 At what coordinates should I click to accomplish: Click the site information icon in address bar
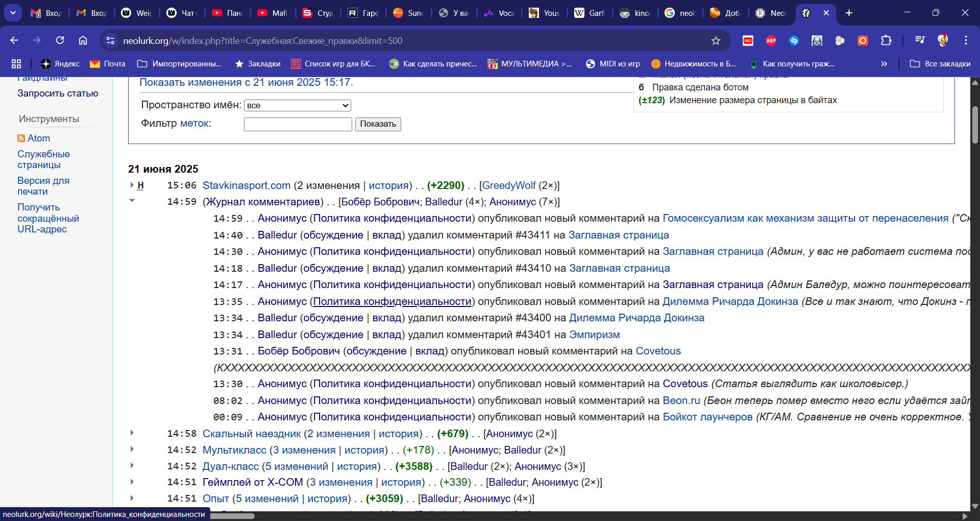point(110,40)
